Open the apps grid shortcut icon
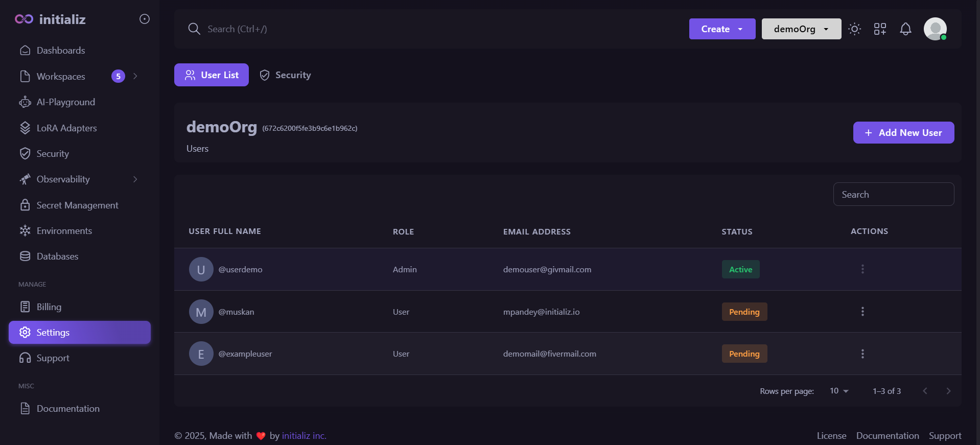This screenshot has height=445, width=980. tap(880, 29)
